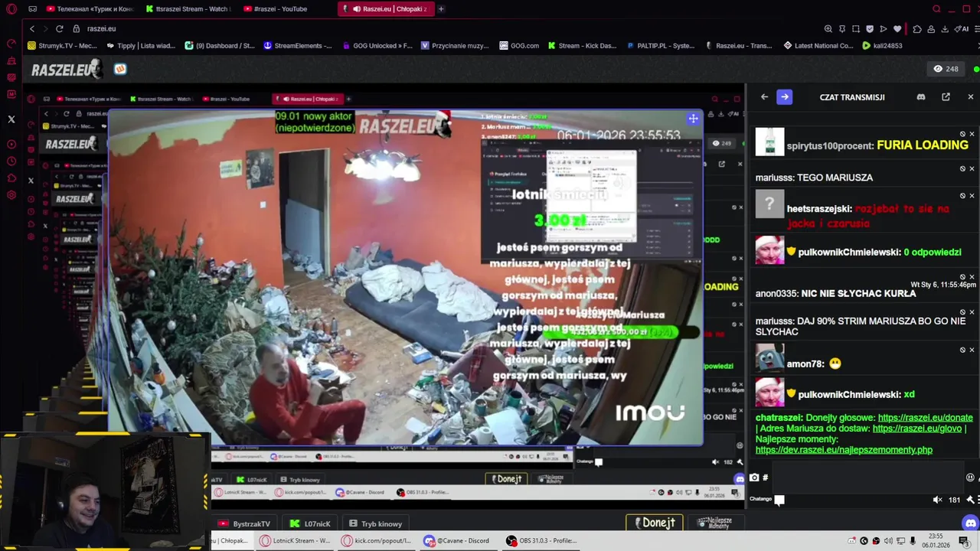This screenshot has width=980, height=551.
Task: Click the camera icon beside the chat input
Action: point(754,478)
